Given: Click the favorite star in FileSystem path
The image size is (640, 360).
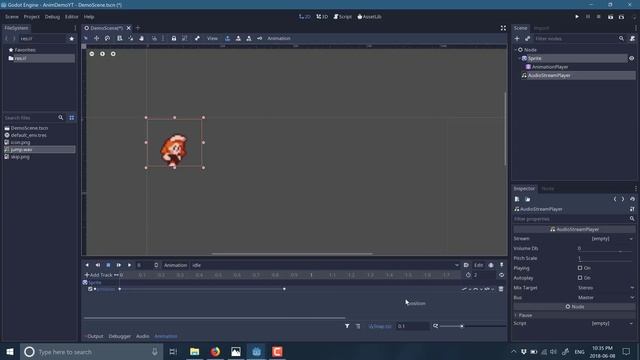Looking at the screenshot, I should (71, 38).
